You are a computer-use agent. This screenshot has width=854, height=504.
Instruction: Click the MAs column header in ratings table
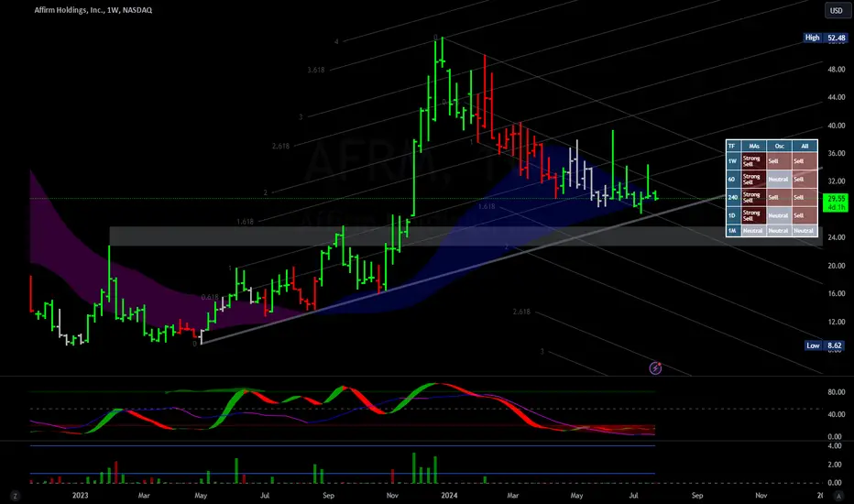754,146
